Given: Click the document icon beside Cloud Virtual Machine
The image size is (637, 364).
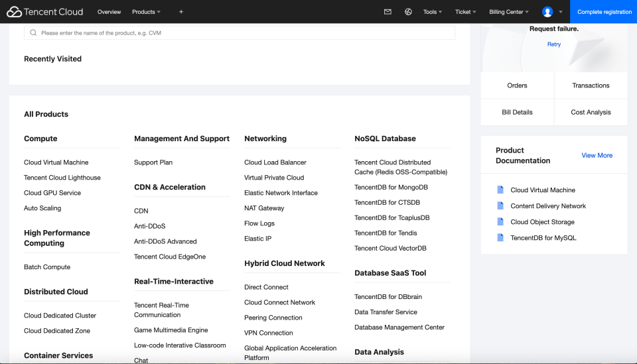Looking at the screenshot, I should (500, 190).
